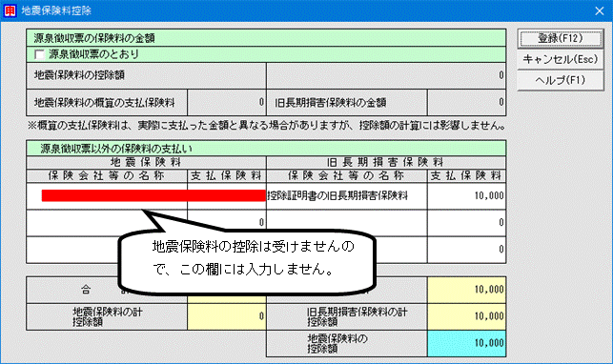Click second-row 旧長期損害 company name cell
The width and height of the screenshot is (613, 364).
347,223
